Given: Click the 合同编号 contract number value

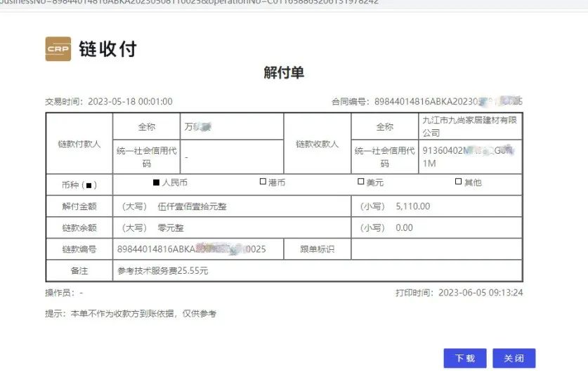Looking at the screenshot, I should 448,101.
